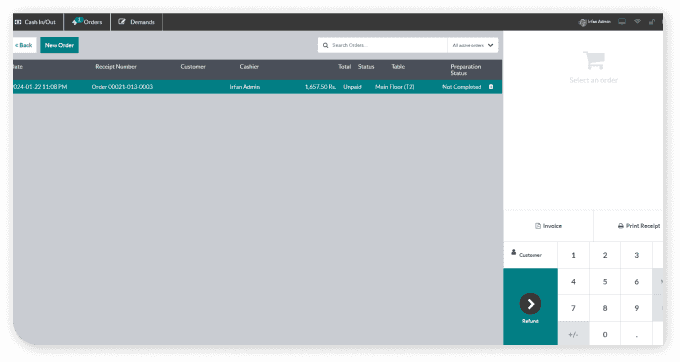Click the Total column header
The width and height of the screenshot is (680, 362).
pos(344,67)
